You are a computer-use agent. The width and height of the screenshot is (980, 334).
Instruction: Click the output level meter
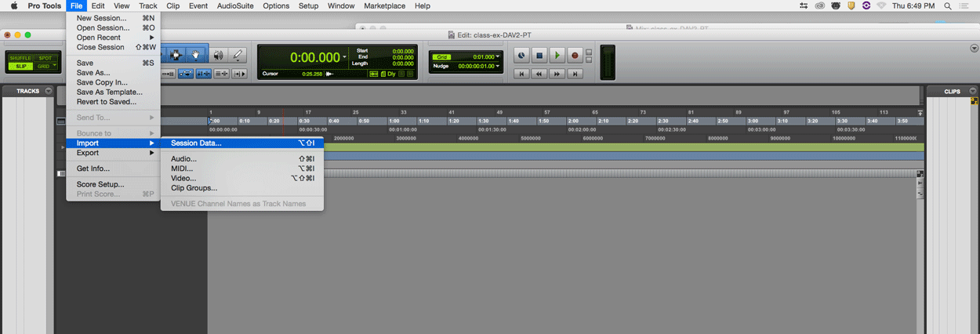608,61
